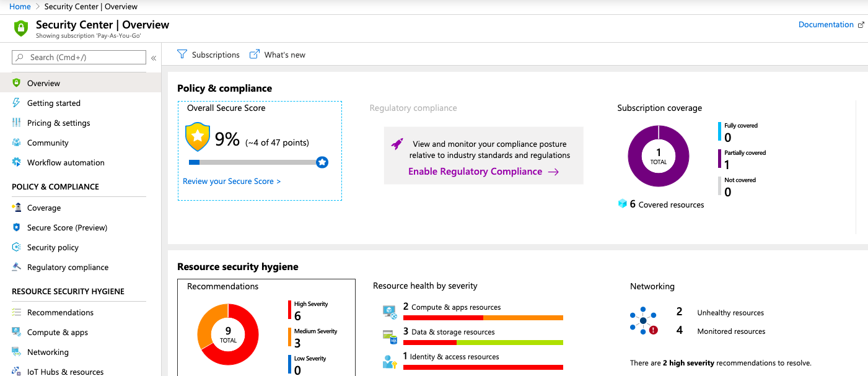The height and width of the screenshot is (376, 868).
Task: Click the Networking monitor icon in sidebar
Action: [x=16, y=352]
